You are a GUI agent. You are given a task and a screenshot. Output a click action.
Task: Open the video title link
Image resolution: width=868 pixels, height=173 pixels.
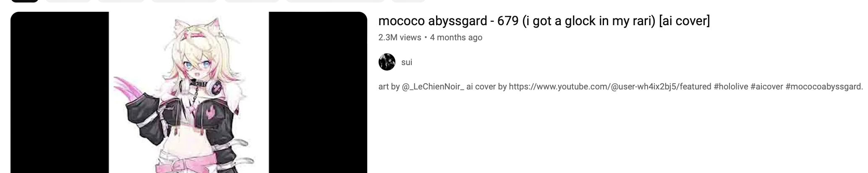[544, 21]
